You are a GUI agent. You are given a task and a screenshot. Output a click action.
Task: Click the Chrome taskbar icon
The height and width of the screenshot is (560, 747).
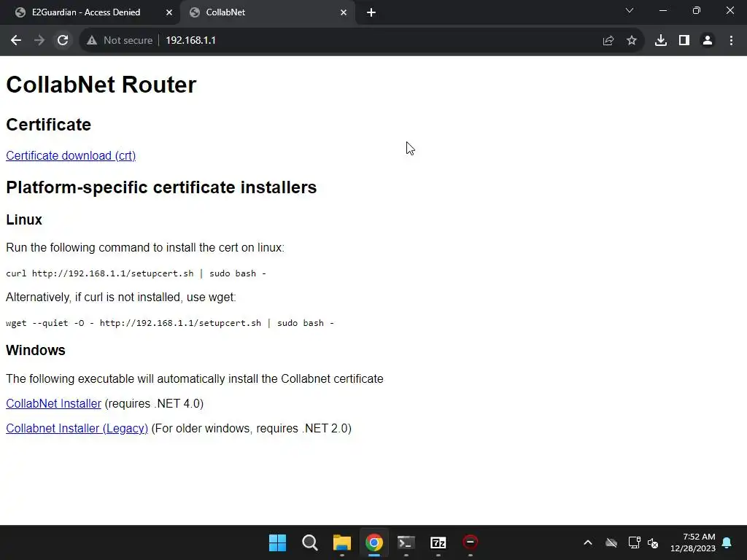click(x=374, y=542)
